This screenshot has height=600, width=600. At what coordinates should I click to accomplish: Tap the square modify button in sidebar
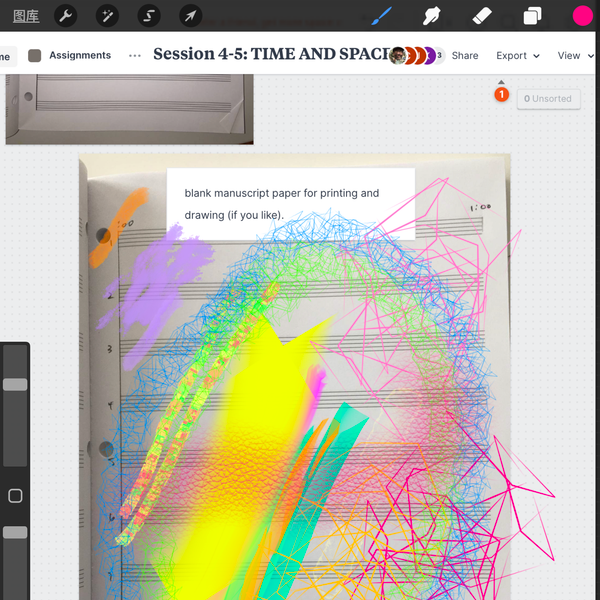point(15,496)
